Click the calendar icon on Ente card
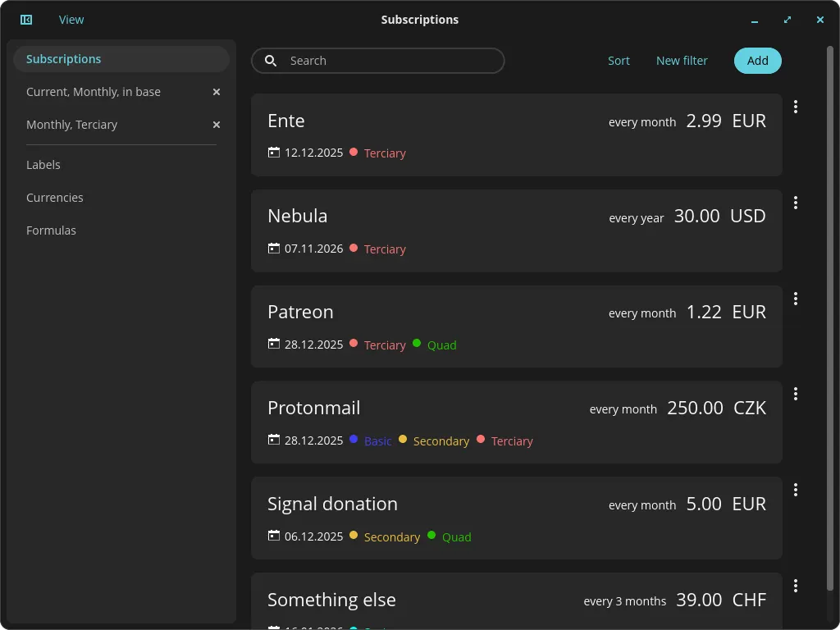 (x=274, y=152)
